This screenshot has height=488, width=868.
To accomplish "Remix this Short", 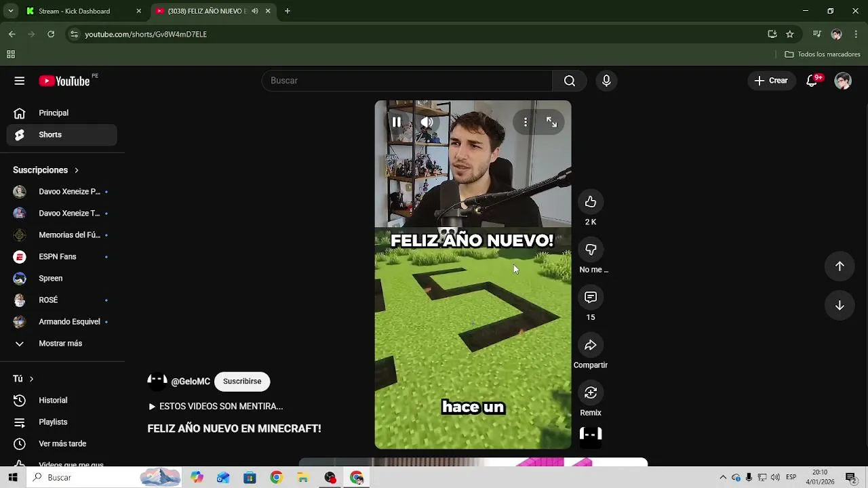I will (591, 392).
